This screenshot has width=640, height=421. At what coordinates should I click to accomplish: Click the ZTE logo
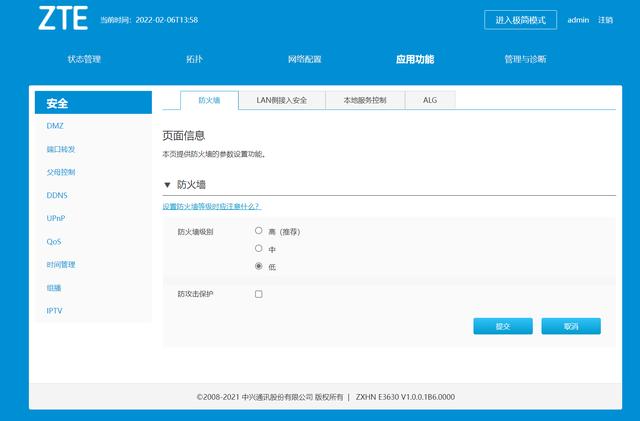[x=63, y=19]
